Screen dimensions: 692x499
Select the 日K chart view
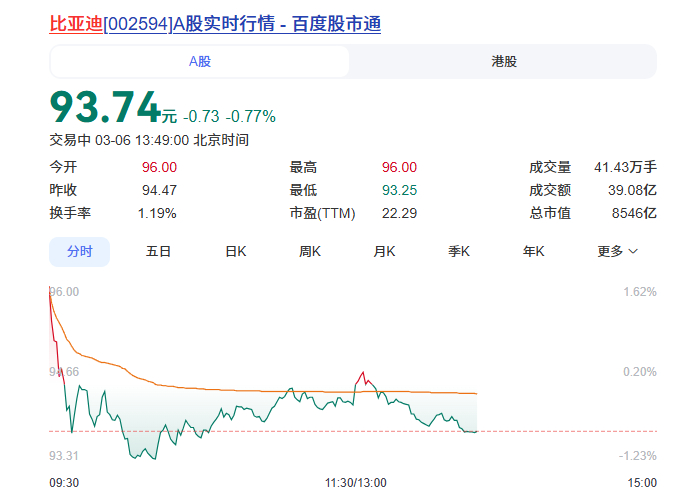point(236,251)
